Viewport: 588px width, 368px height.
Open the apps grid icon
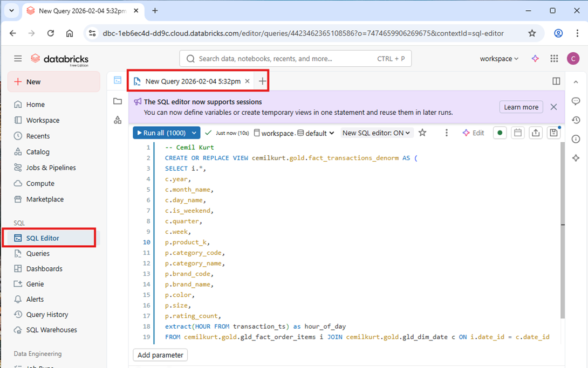554,58
